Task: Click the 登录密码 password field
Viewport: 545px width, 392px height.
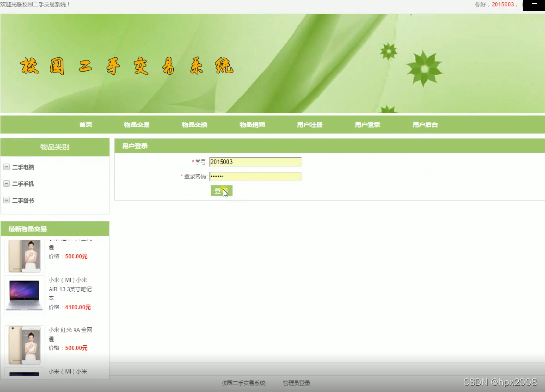Action: click(255, 176)
